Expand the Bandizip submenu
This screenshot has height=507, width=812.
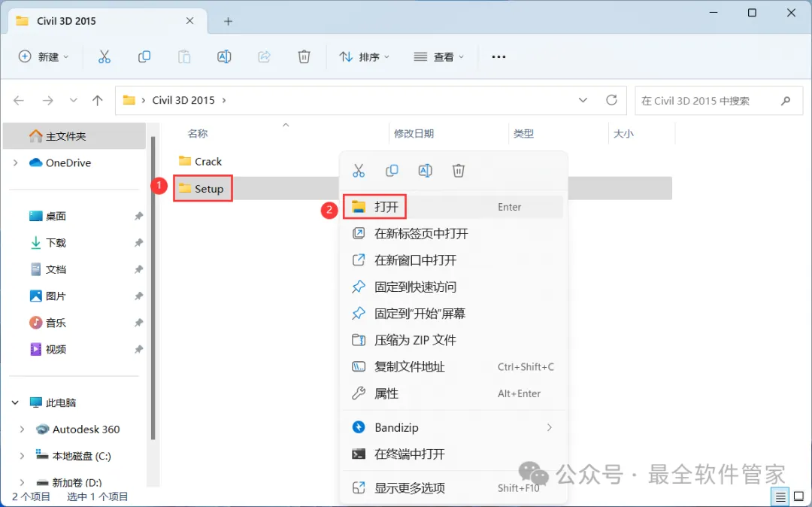coord(549,427)
